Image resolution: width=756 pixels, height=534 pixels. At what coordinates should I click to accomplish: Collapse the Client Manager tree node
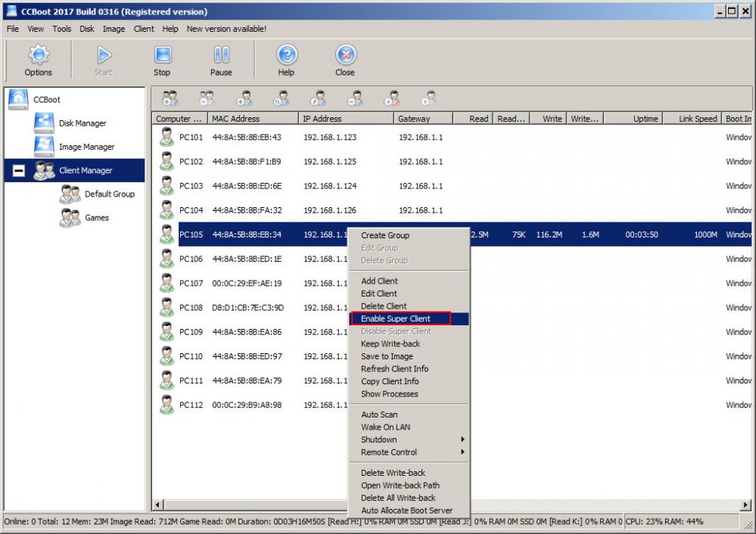pos(18,170)
